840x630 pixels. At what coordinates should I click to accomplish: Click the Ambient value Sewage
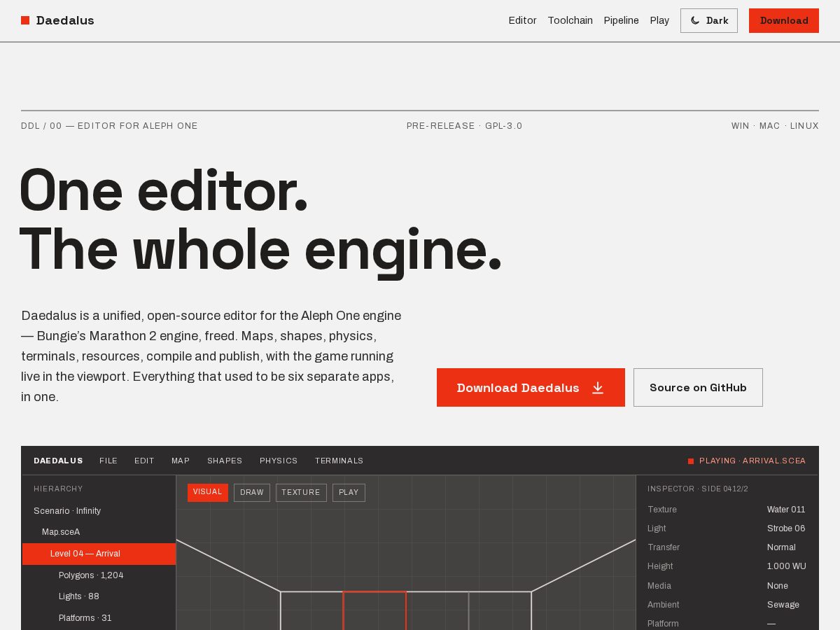click(x=783, y=605)
